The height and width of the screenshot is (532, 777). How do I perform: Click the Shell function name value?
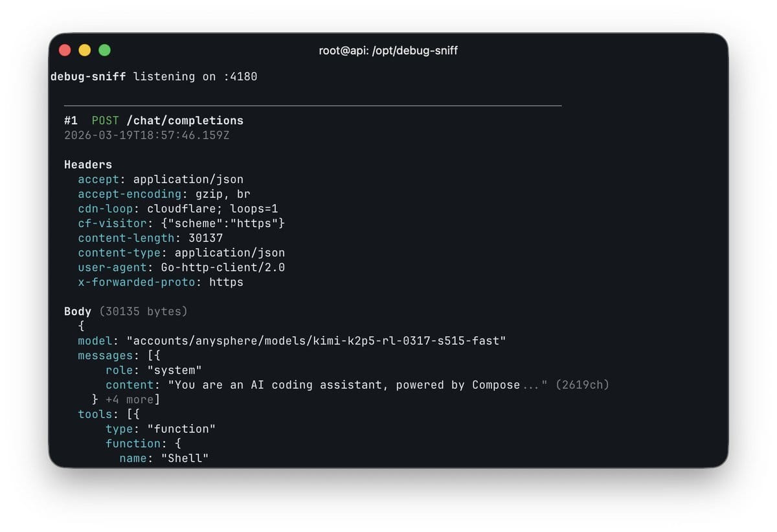(185, 458)
